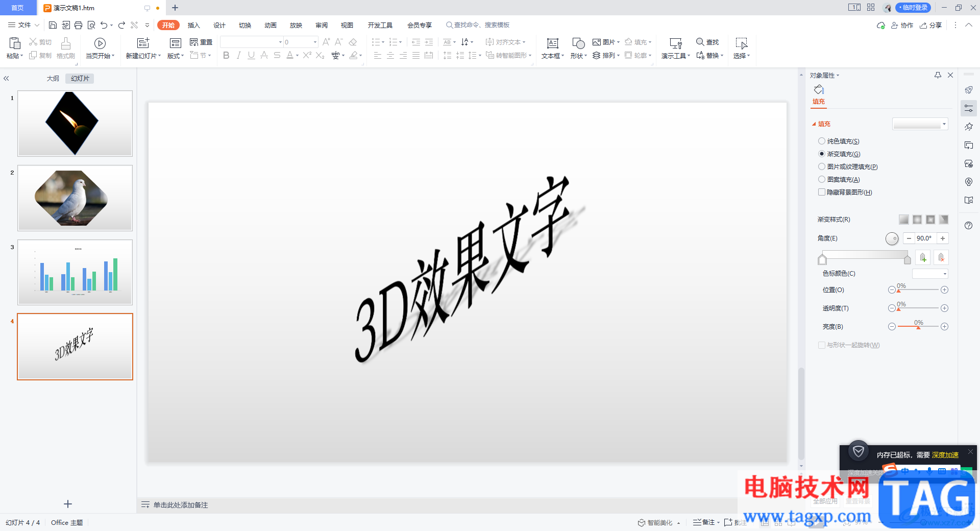Click the Paste clipboard icon
This screenshot has height=531, width=980.
15,43
